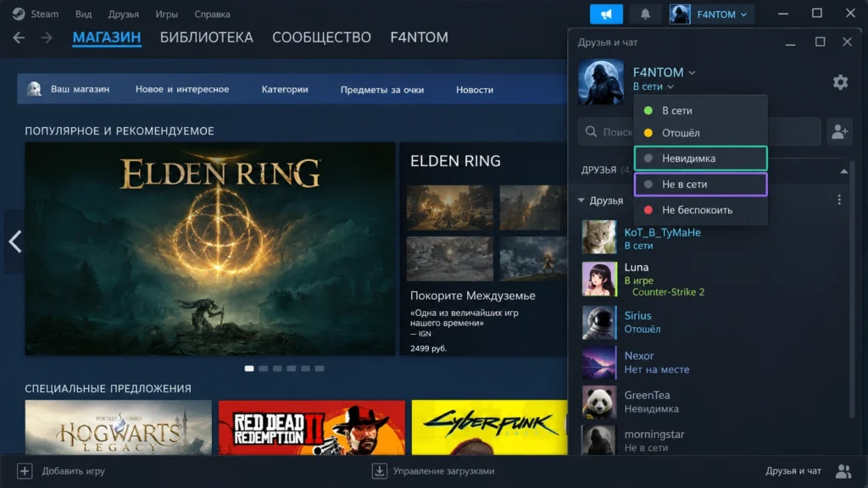Set status to Отошёл
Image resolution: width=868 pixels, height=488 pixels.
[x=701, y=133]
